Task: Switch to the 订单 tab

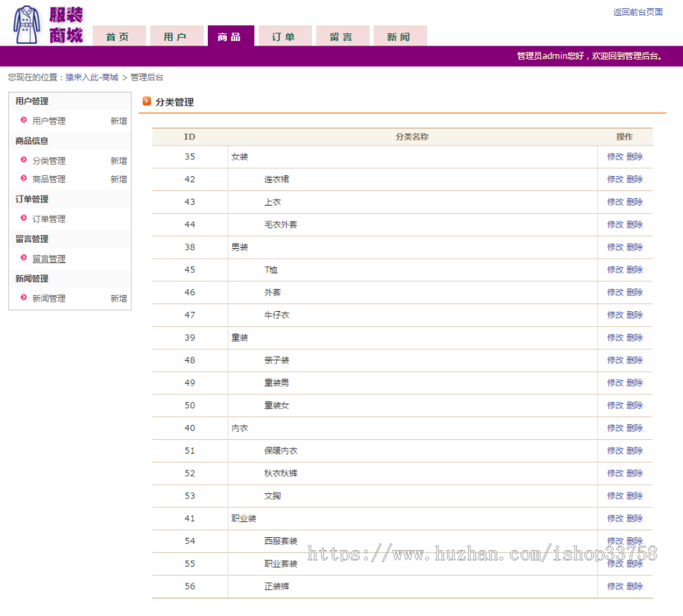Action: click(x=285, y=35)
